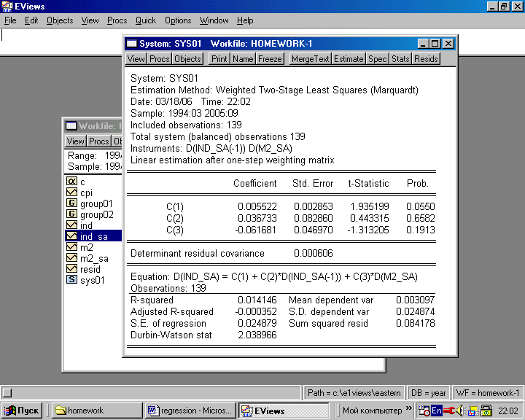Click the Estimation Method line in output
The height and width of the screenshot is (420, 525).
click(274, 90)
